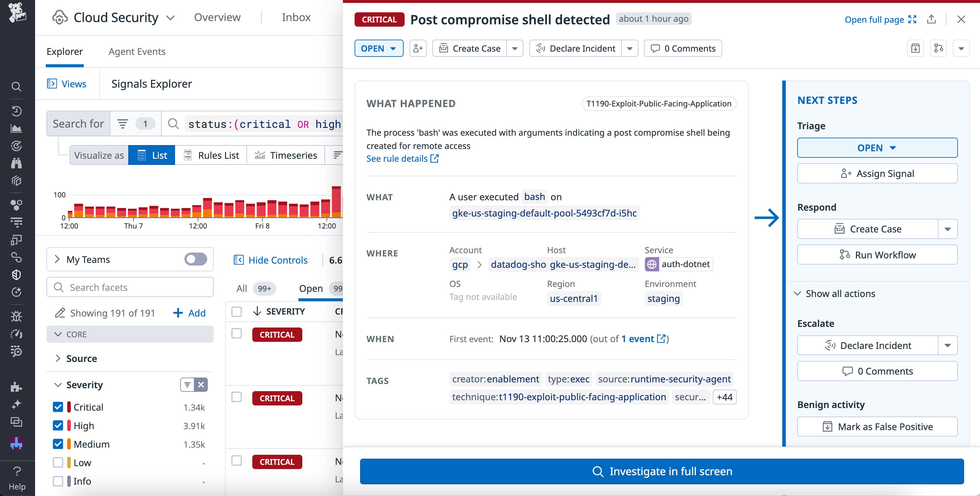Click the Datadog dog logo

17,12
